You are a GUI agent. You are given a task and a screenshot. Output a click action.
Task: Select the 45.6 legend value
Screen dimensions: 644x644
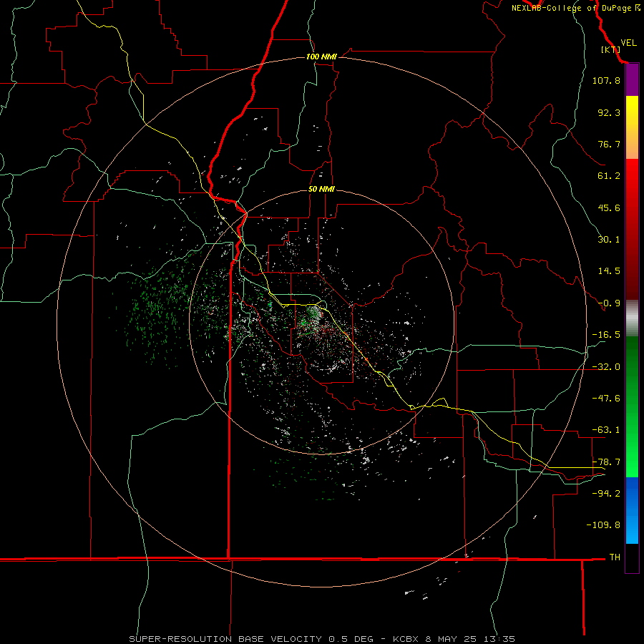coord(609,208)
